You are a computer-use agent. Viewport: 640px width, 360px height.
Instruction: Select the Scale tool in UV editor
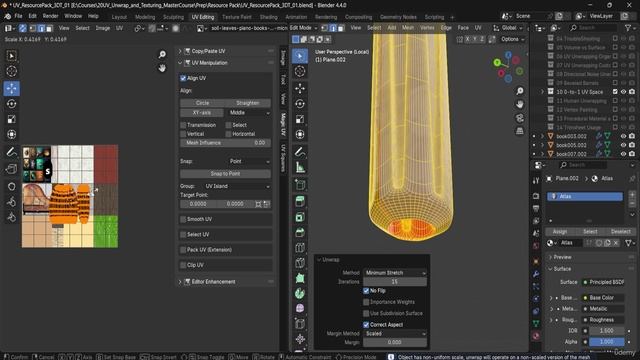[11, 119]
